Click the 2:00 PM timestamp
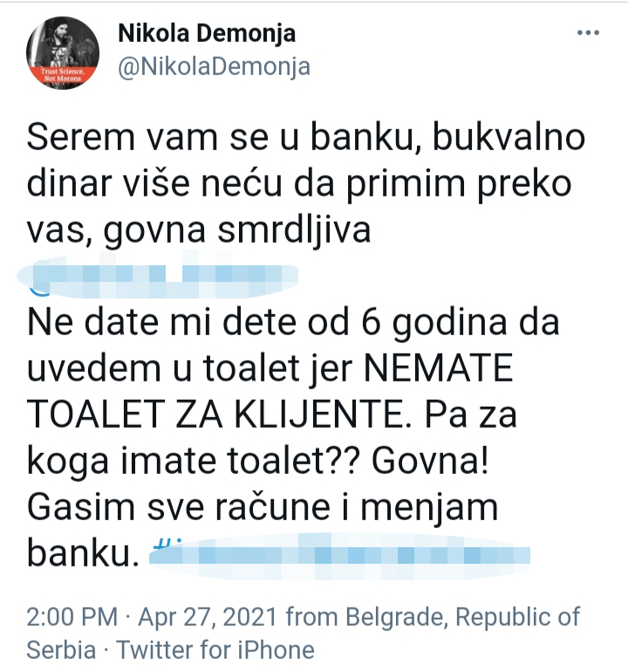This screenshot has height=672, width=628. [x=72, y=617]
